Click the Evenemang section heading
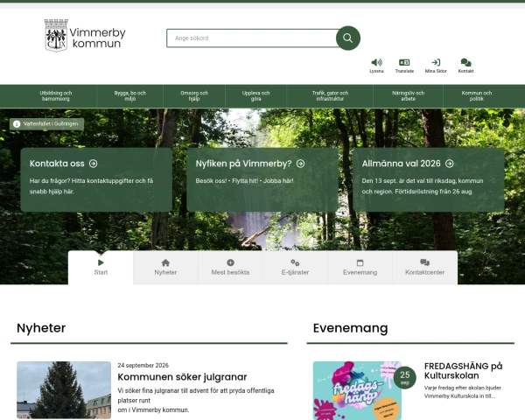Screen dimensions: 525x420 [351, 328]
